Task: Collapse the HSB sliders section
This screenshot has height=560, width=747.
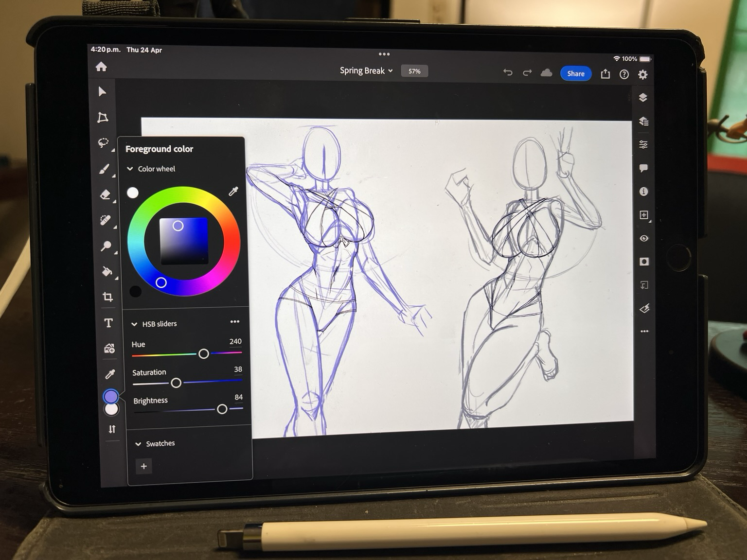Action: point(134,324)
